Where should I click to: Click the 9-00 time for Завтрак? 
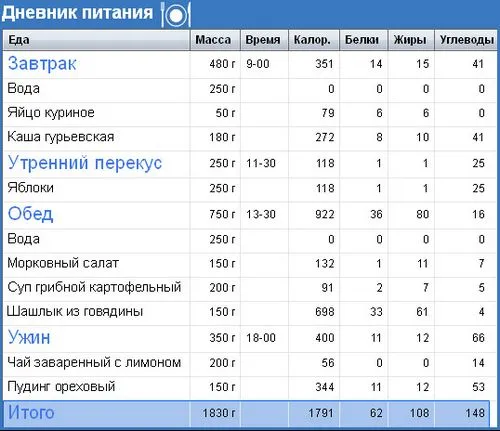tap(258, 64)
